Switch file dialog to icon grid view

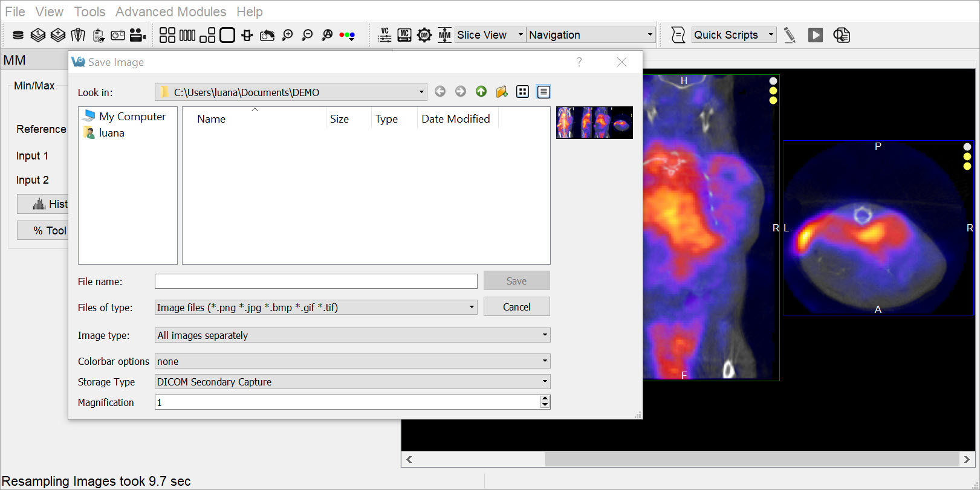[522, 92]
